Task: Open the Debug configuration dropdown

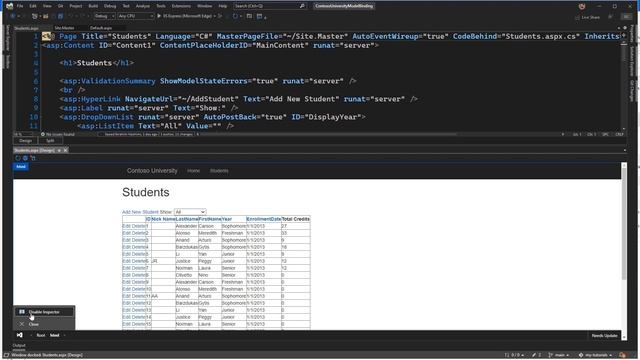Action: tap(104, 16)
